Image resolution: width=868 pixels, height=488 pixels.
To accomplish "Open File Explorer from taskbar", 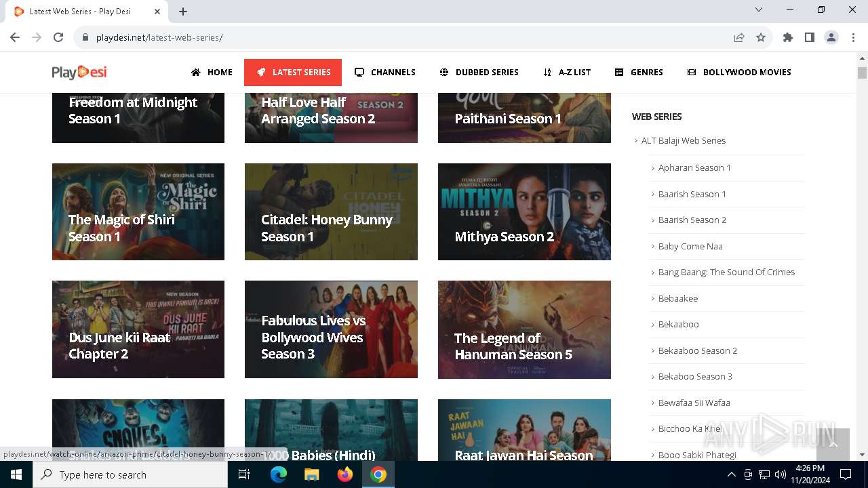I will (x=311, y=474).
